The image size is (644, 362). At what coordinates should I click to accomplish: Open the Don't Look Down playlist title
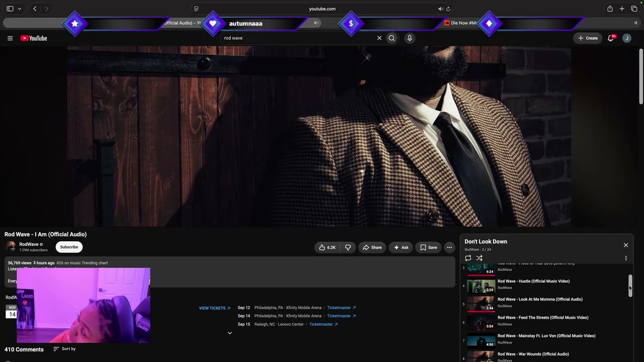click(486, 242)
